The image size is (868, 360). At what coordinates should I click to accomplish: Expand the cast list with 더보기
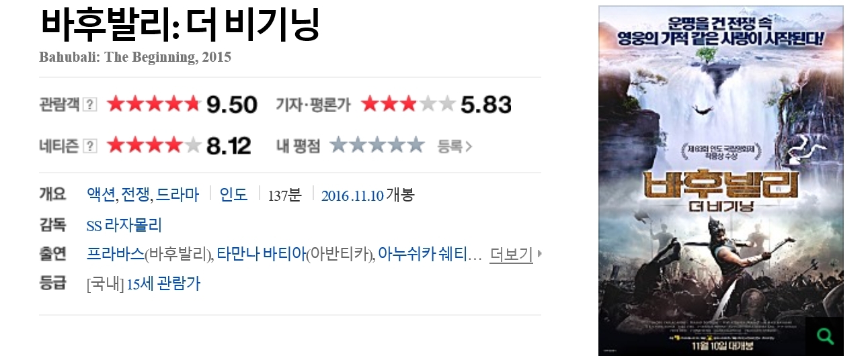pyautogui.click(x=511, y=255)
